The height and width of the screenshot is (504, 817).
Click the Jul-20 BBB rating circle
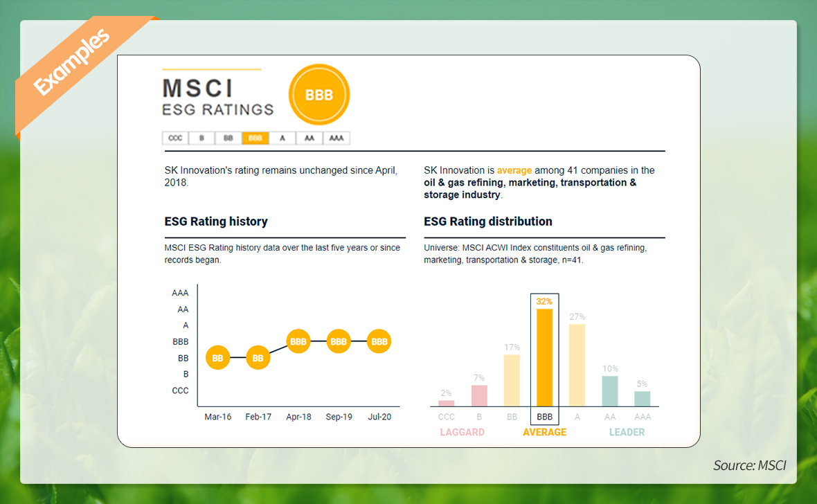click(x=379, y=341)
